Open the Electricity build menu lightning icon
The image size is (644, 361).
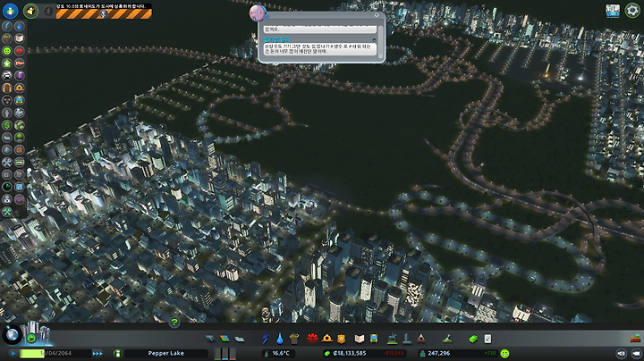coord(266,339)
